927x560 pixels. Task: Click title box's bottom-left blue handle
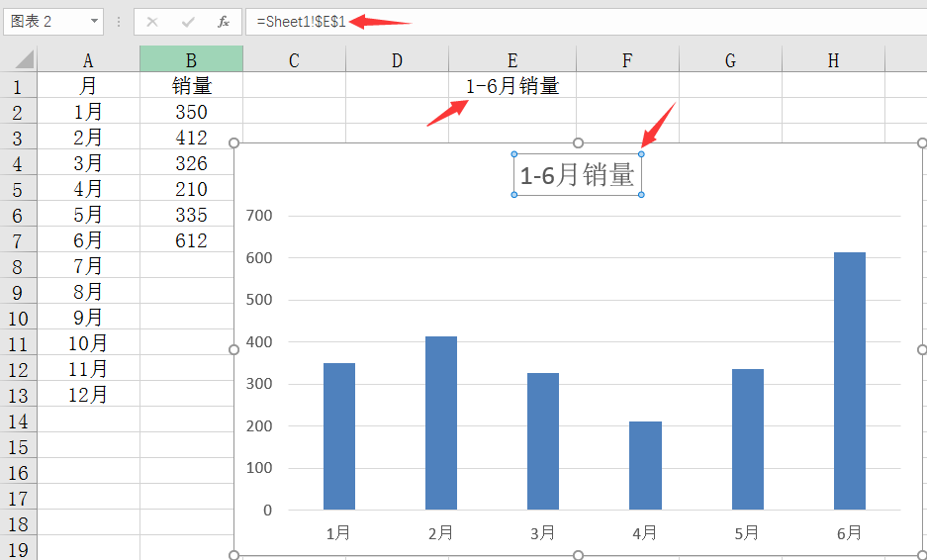tap(513, 195)
